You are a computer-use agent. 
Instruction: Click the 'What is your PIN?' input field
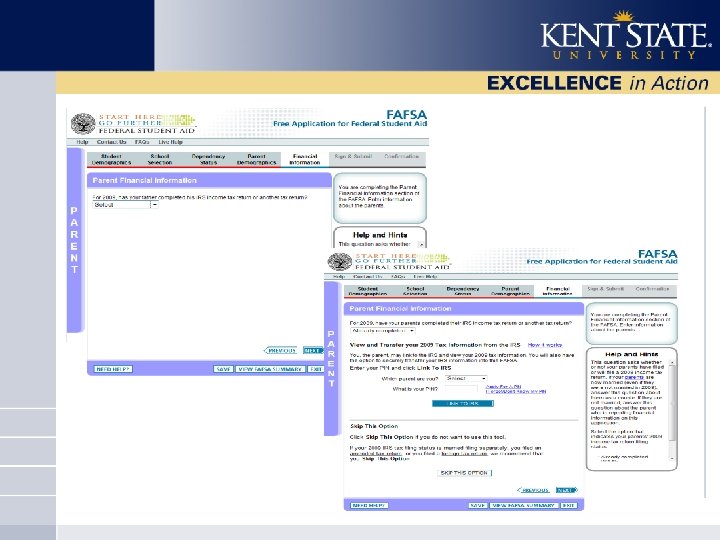[x=461, y=389]
